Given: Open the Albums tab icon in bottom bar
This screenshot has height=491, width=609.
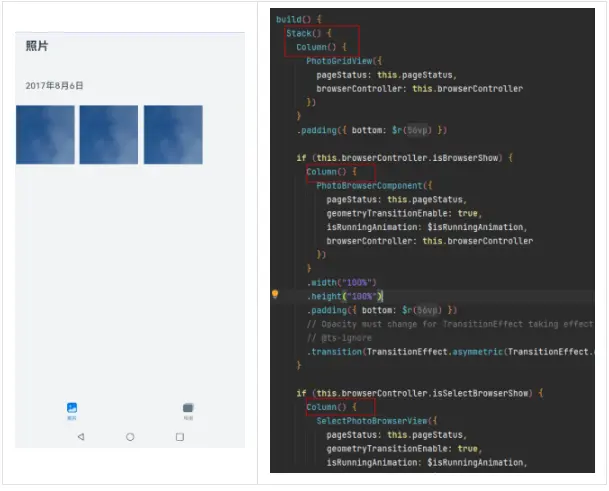Looking at the screenshot, I should click(x=188, y=408).
